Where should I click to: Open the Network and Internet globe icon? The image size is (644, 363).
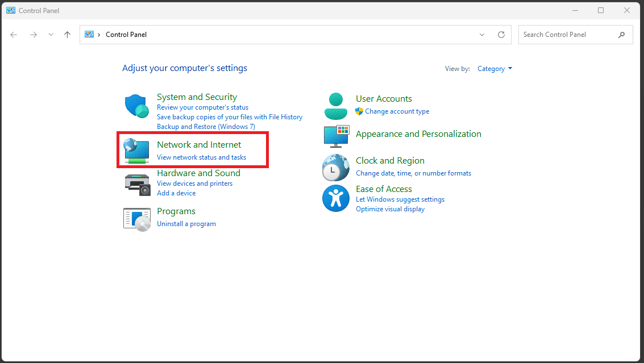[136, 151]
